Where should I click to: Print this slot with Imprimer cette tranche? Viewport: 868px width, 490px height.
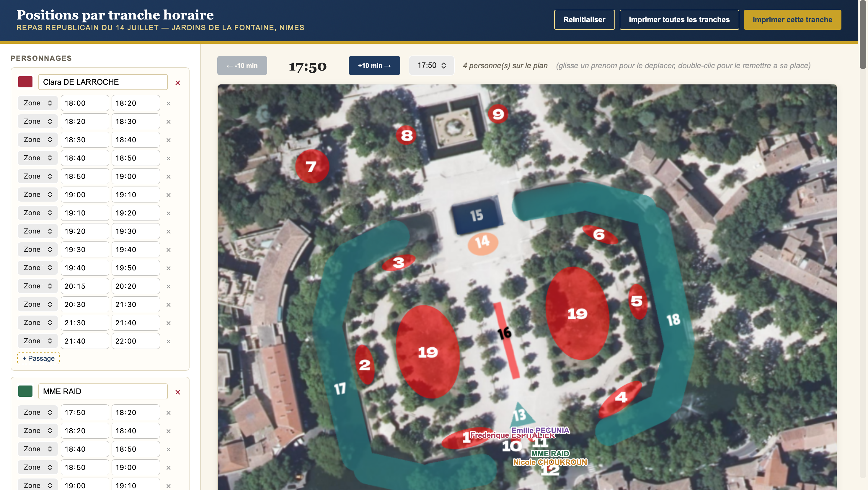point(792,19)
